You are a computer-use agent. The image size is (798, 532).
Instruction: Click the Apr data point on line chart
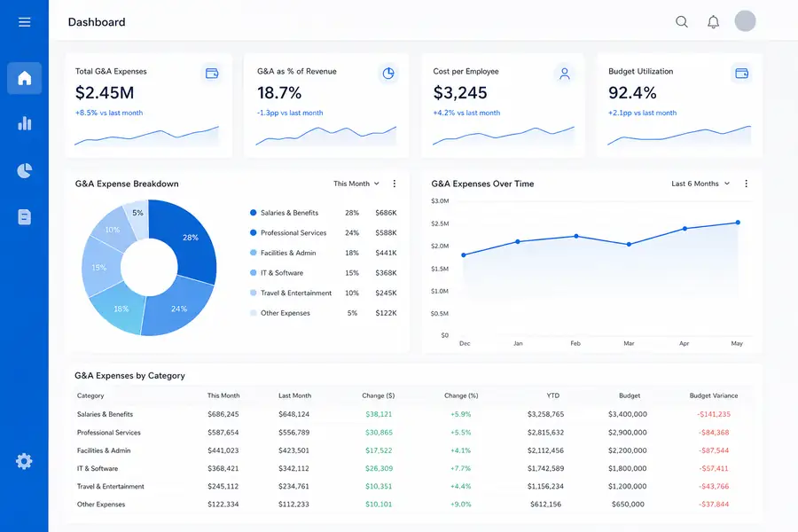point(685,229)
